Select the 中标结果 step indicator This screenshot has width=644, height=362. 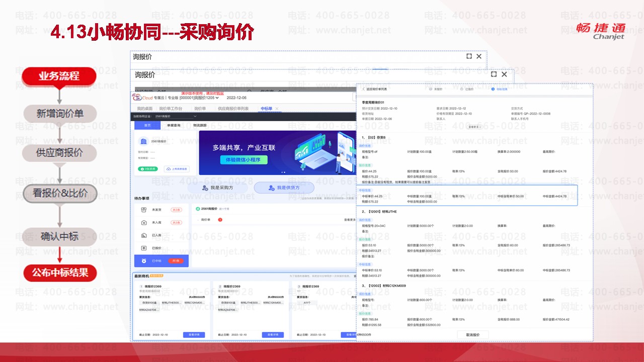500,89
